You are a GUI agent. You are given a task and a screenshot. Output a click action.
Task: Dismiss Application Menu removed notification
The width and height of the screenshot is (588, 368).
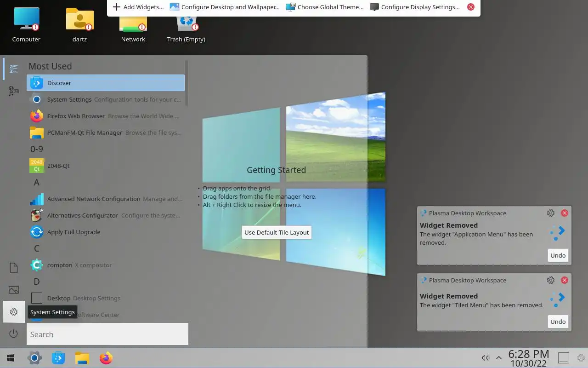point(565,213)
